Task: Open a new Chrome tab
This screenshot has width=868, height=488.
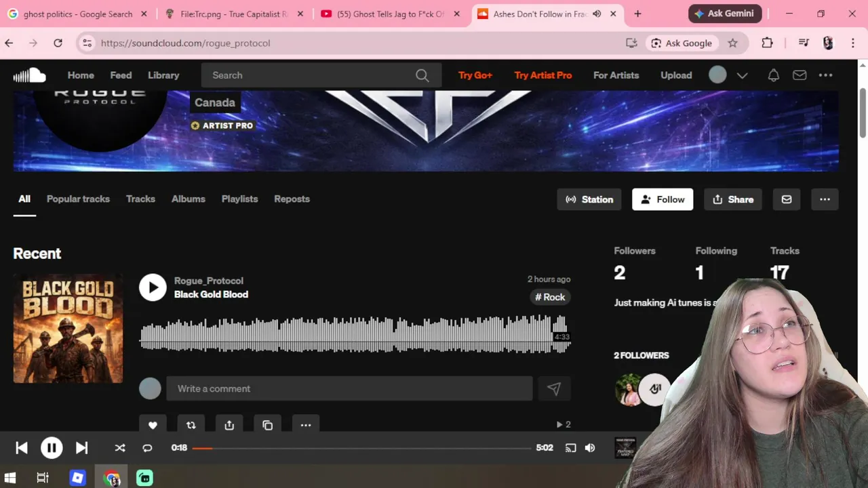Action: (637, 14)
